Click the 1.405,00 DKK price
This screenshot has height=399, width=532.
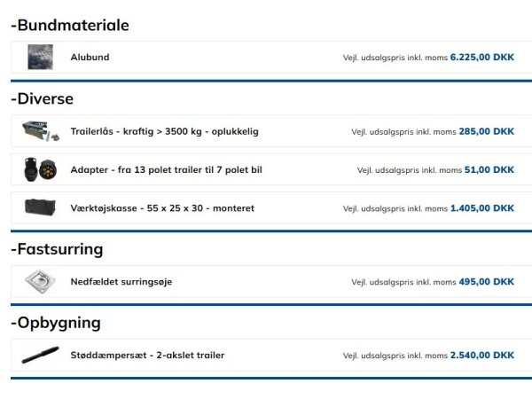(481, 208)
